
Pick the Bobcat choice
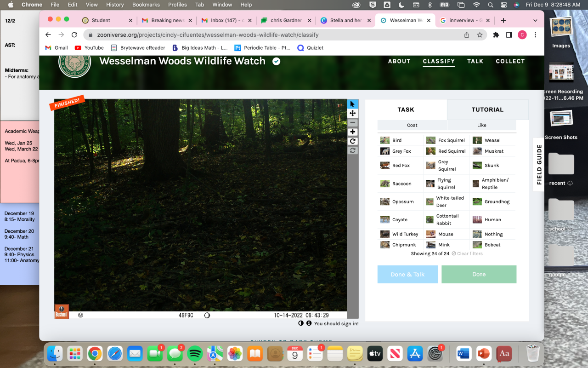pyautogui.click(x=493, y=245)
